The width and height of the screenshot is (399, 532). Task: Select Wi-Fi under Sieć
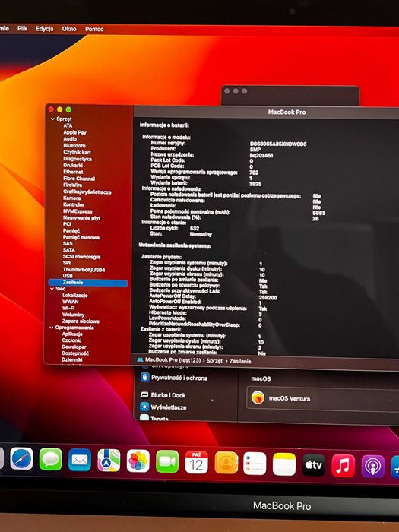tap(68, 308)
